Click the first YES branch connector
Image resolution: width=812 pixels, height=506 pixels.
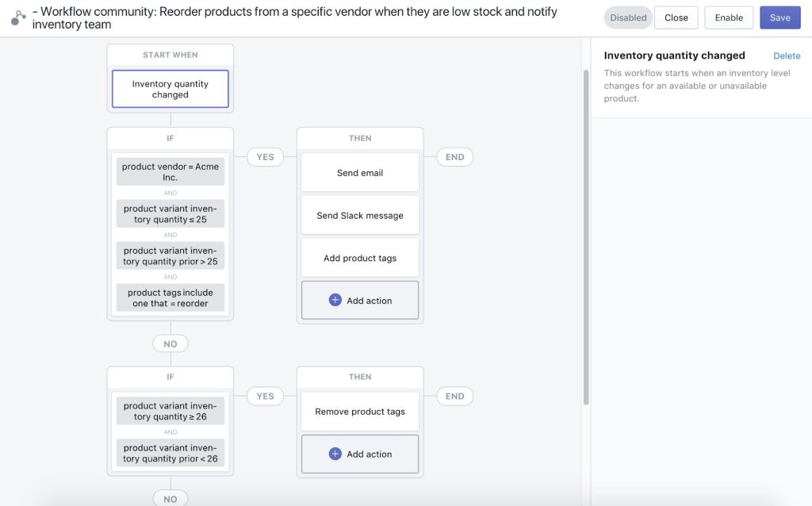pos(266,157)
